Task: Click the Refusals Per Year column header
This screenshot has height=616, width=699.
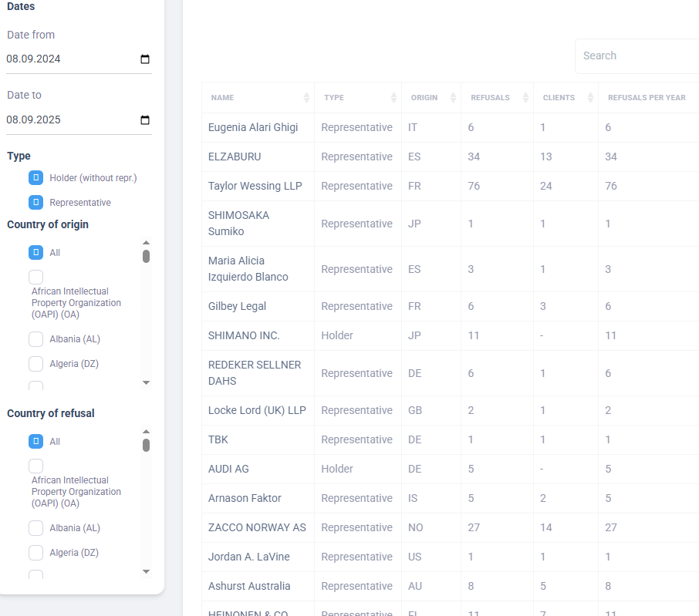Action: (647, 98)
